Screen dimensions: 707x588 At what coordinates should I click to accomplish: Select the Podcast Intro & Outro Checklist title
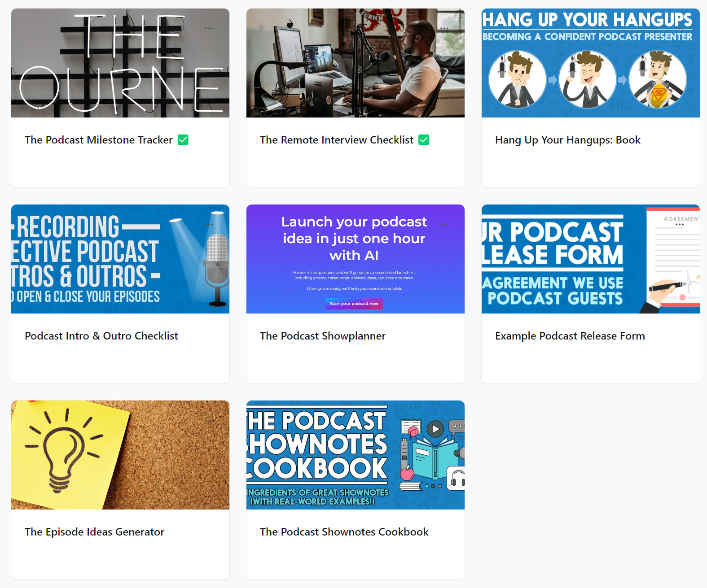tap(101, 336)
